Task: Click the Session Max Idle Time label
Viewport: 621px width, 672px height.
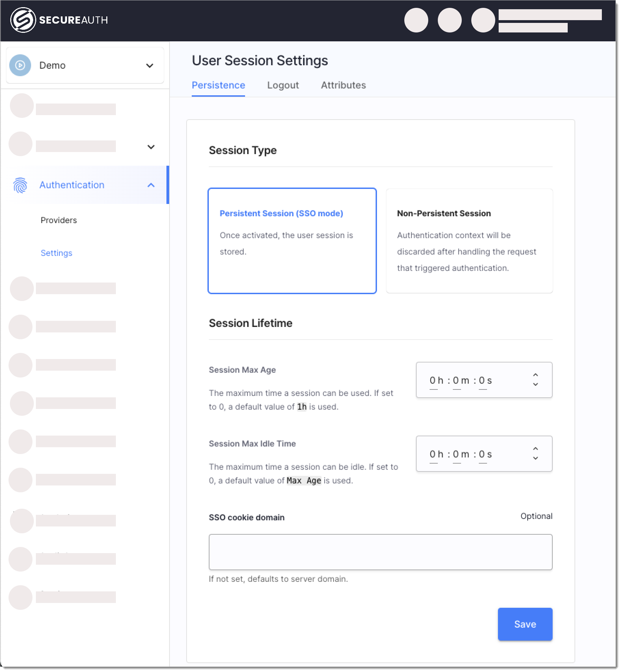Action: (x=252, y=444)
